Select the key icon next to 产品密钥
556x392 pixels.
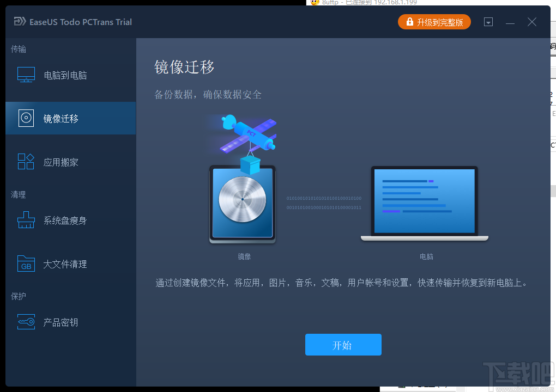[x=26, y=322]
